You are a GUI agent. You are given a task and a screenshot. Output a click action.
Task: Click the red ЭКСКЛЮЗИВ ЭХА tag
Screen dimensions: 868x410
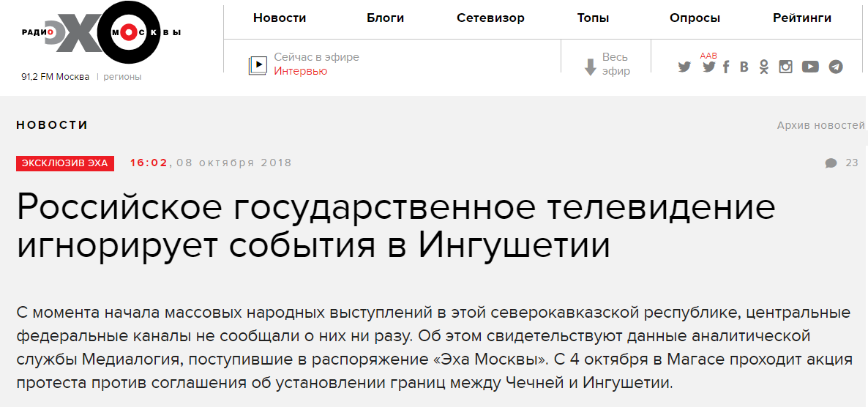(65, 163)
